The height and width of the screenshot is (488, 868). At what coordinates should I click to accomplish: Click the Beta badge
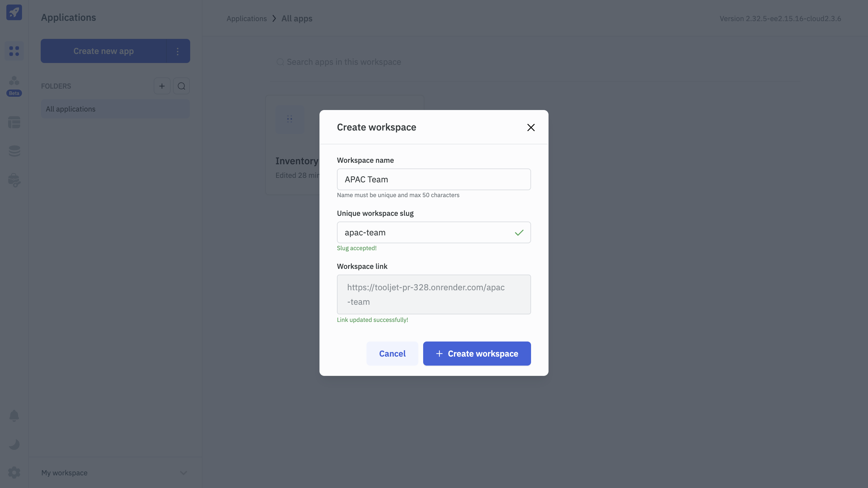coord(14,93)
